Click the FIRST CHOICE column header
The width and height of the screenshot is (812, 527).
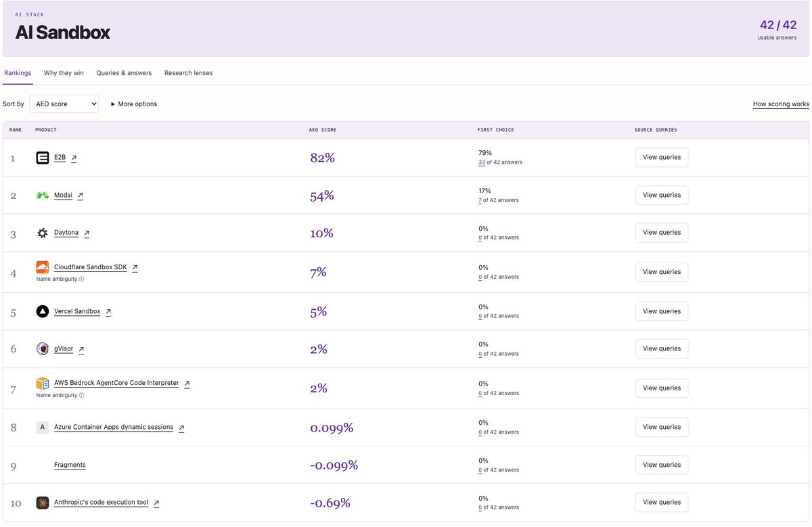(495, 130)
